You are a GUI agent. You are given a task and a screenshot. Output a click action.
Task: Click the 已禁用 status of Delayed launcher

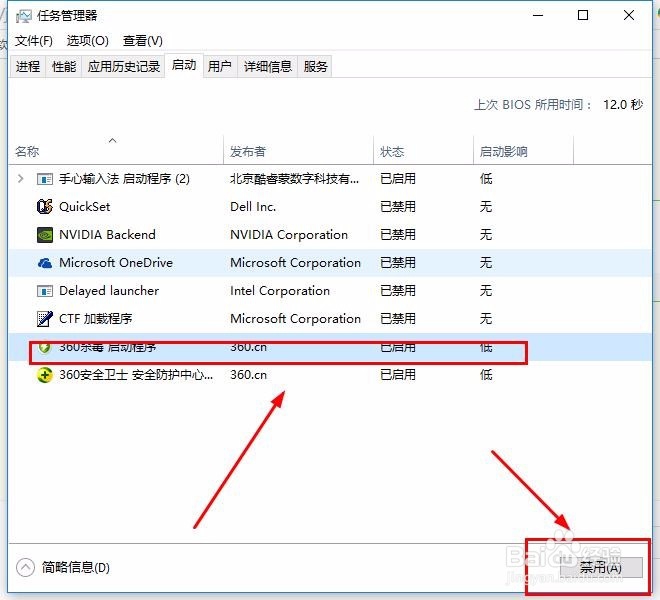point(398,291)
